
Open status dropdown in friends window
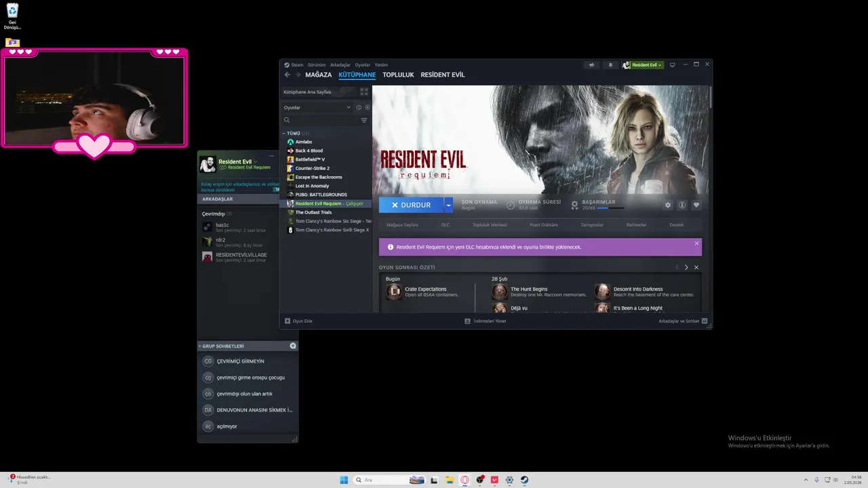pyautogui.click(x=256, y=161)
